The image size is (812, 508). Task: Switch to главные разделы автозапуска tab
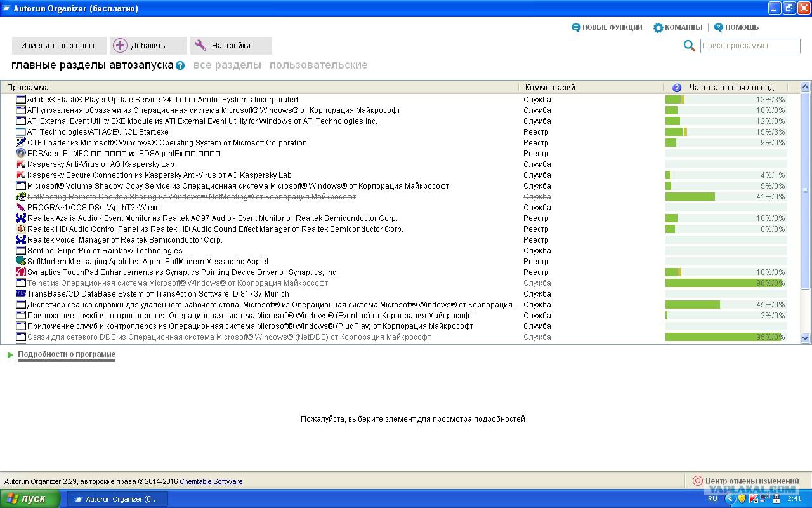click(93, 65)
